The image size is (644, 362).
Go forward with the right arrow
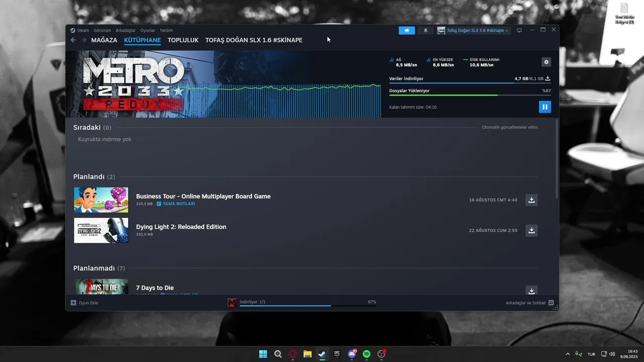pyautogui.click(x=84, y=40)
